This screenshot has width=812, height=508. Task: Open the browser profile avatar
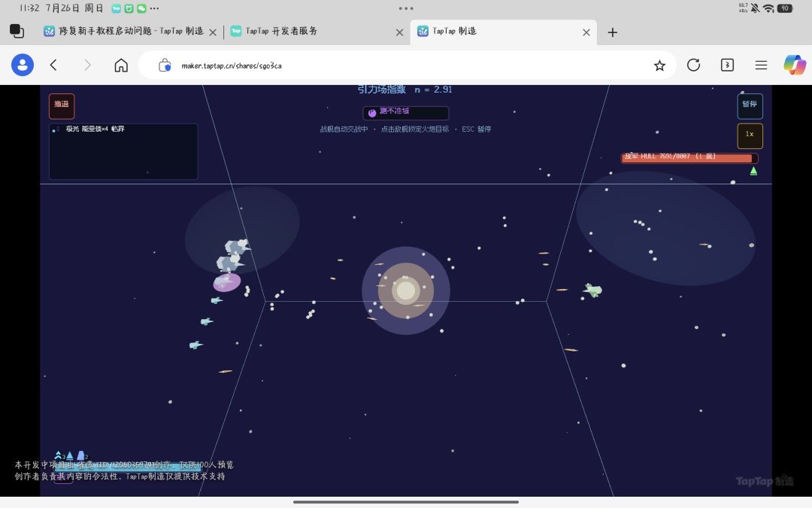pyautogui.click(x=23, y=65)
